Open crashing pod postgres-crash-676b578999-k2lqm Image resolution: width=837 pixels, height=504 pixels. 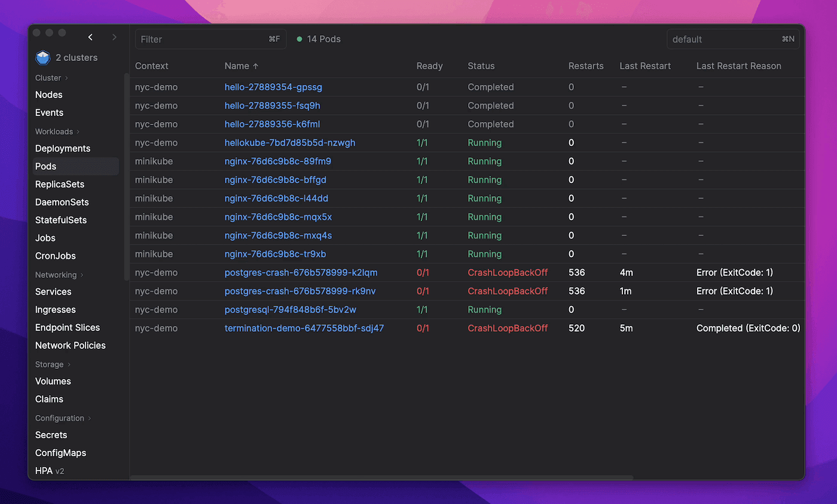(301, 272)
